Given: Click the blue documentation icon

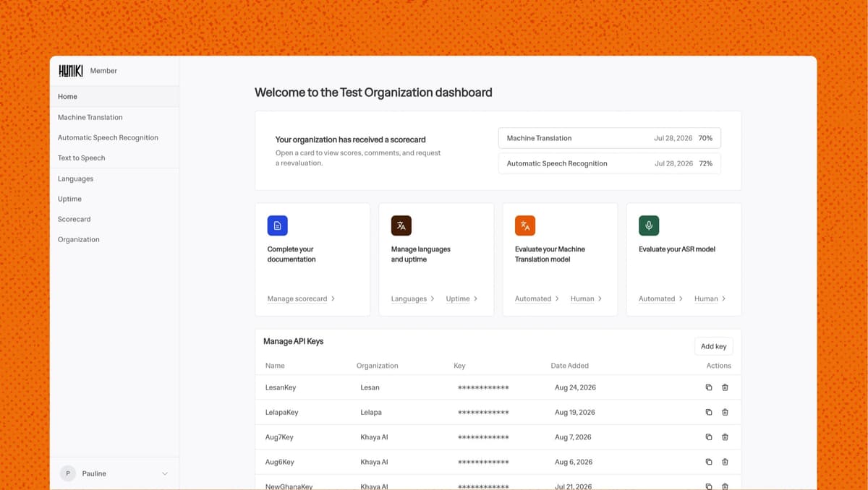Looking at the screenshot, I should point(278,225).
